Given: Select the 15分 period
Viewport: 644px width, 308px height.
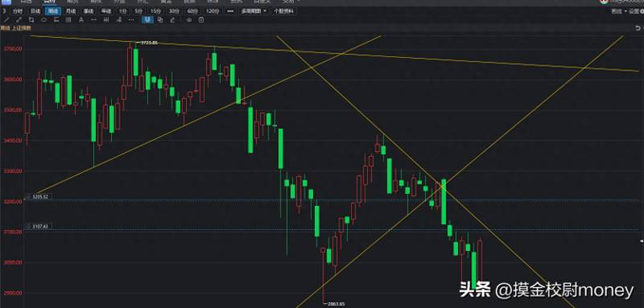Looking at the screenshot, I should (x=156, y=11).
